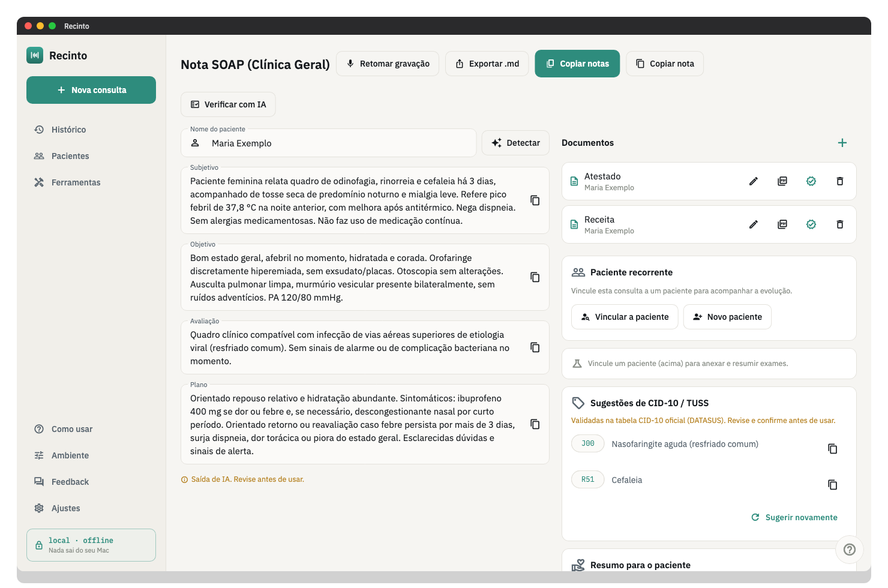
Task: Click Retomar gravação button
Action: 388,64
